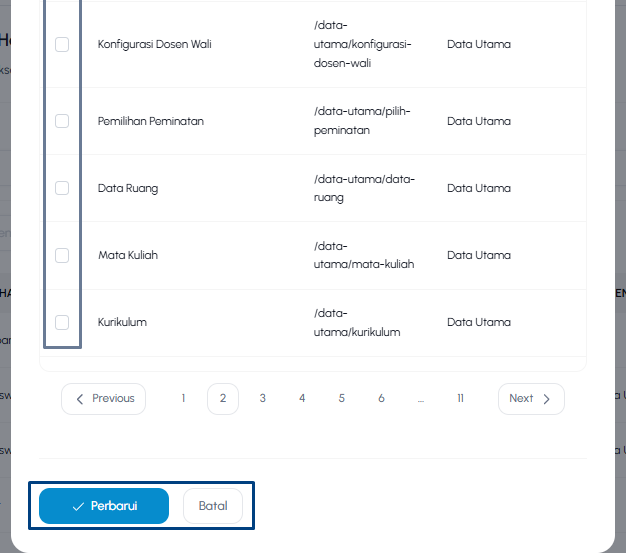Switch to page 5
Screen dimensions: 626x553
click(x=341, y=398)
